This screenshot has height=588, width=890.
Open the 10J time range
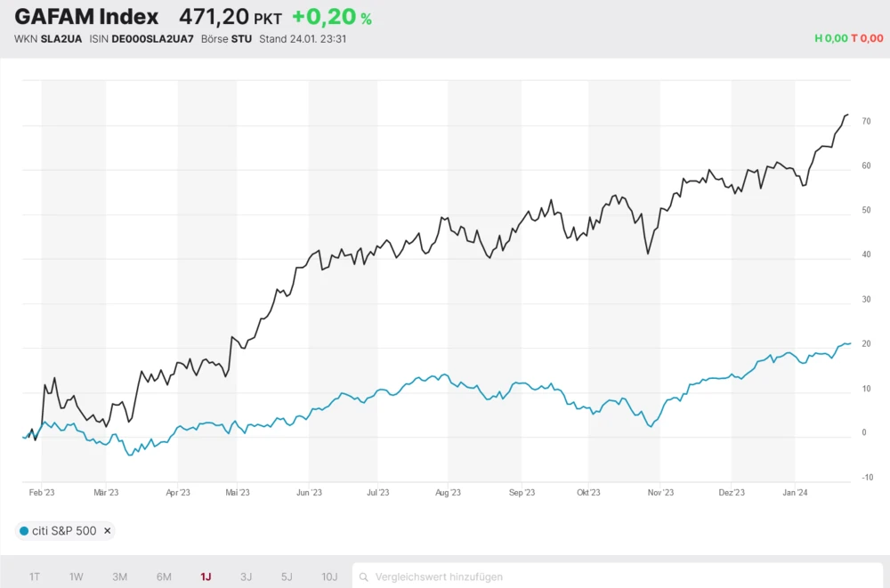328,576
